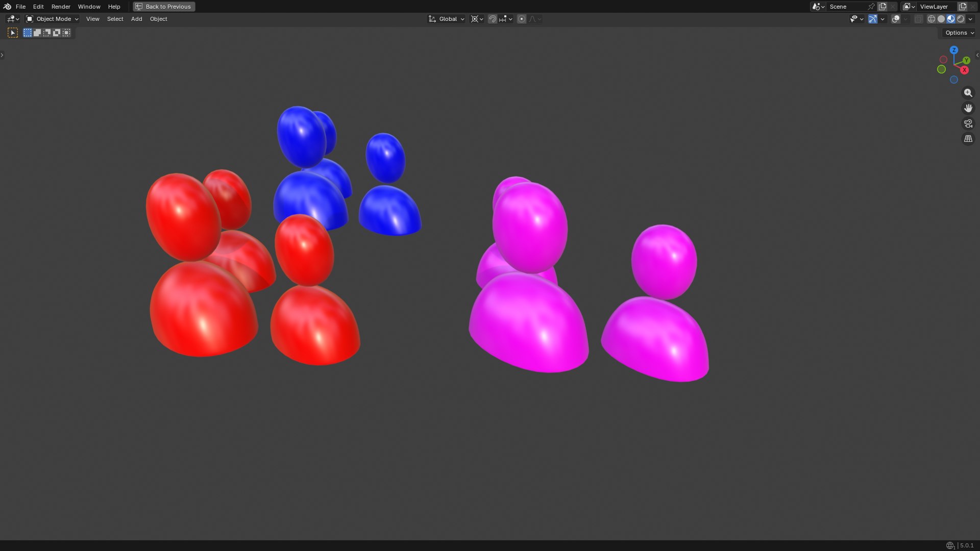Switch perspective/orthographic projection icon
The image size is (980, 551).
[968, 139]
